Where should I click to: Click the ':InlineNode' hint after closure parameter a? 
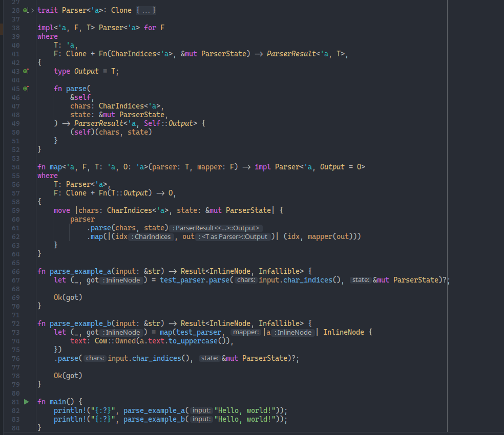(292, 332)
